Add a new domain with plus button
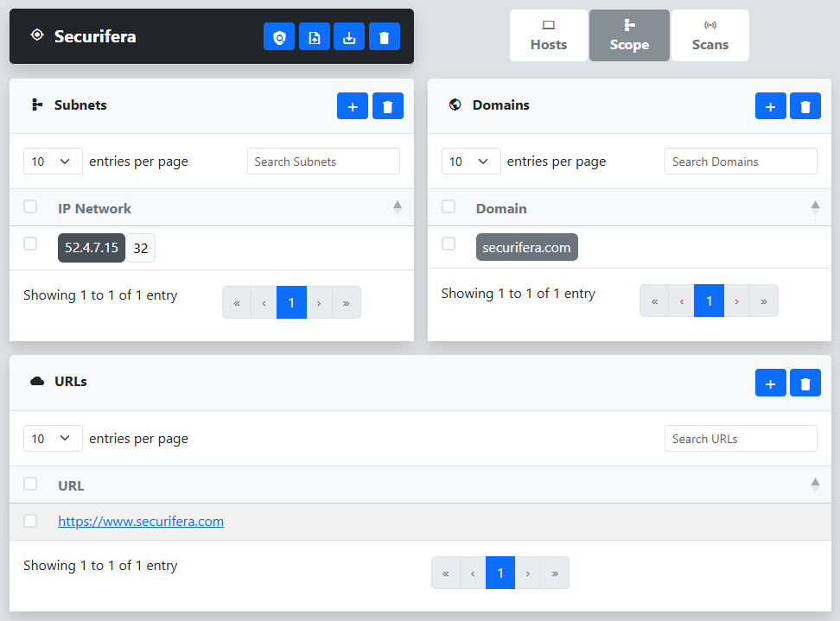840x621 pixels. point(771,106)
